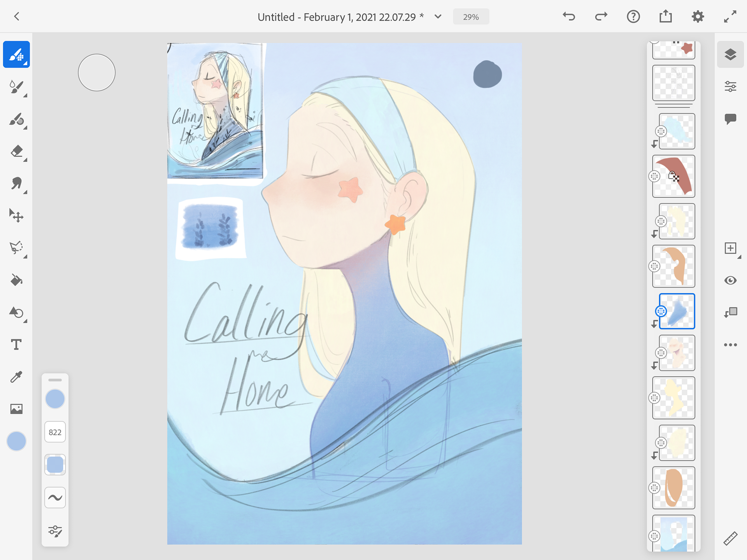The image size is (747, 560).
Task: Open the Layer Properties panel
Action: point(730,86)
